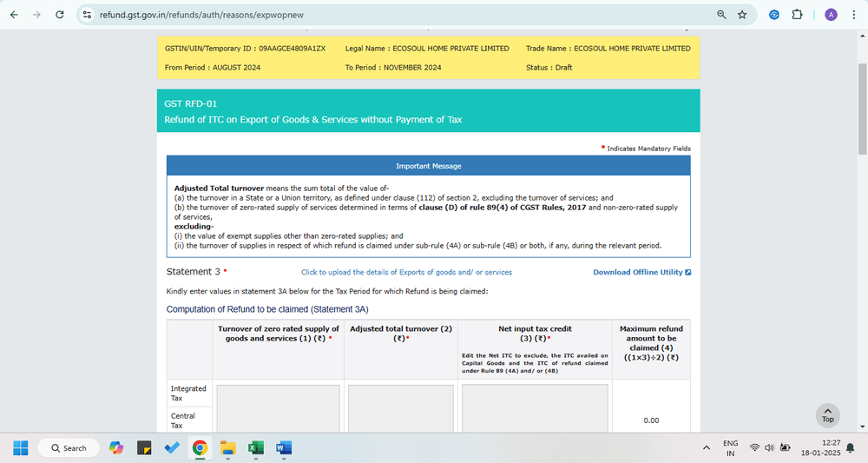Switch to Chrome in the taskbar
This screenshot has width=868, height=463.
(x=200, y=447)
